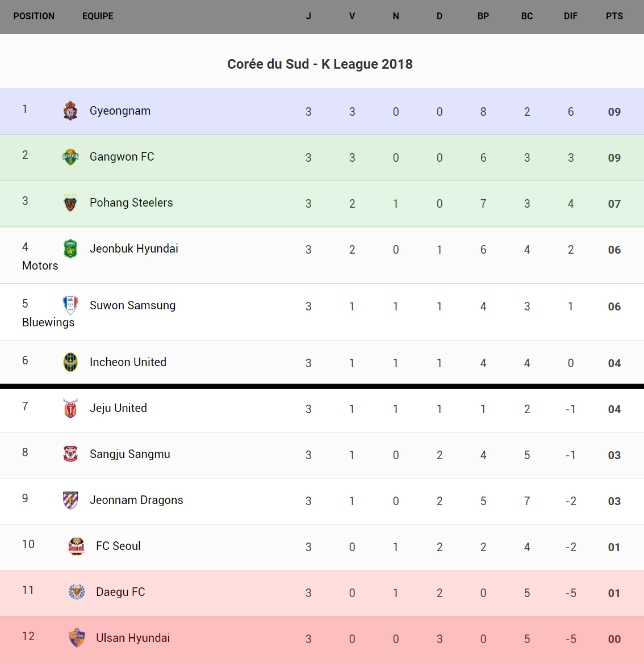This screenshot has height=664, width=644.
Task: Click the Daegu FC badge
Action: coord(77,592)
